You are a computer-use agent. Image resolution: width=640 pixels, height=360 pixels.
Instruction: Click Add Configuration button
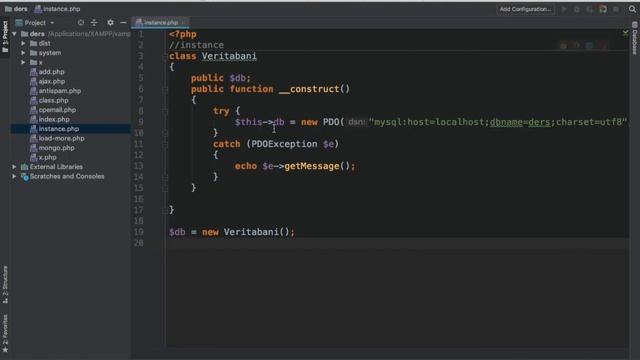point(525,9)
